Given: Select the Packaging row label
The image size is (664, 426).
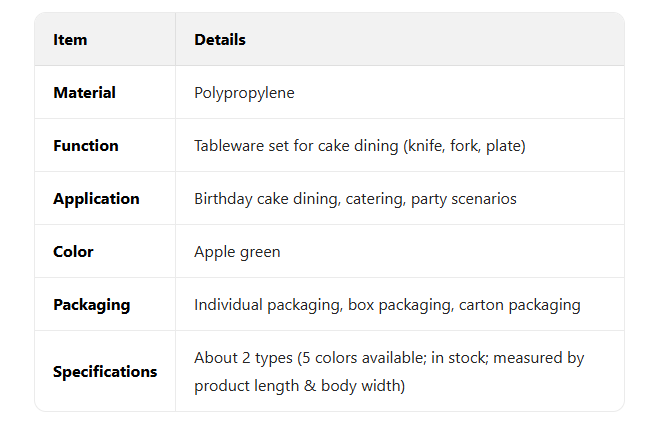Looking at the screenshot, I should [91, 305].
